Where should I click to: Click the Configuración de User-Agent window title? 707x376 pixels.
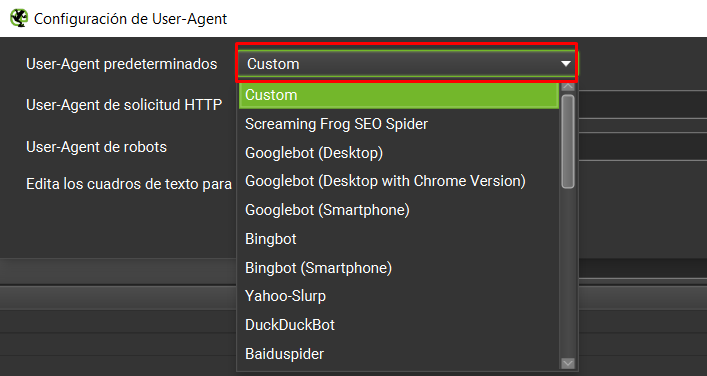coord(131,19)
